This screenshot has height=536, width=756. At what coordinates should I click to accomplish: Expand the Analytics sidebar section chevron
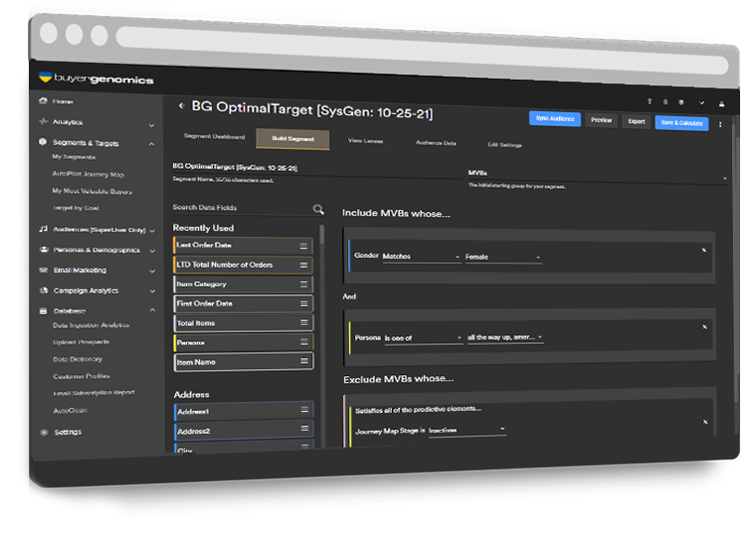pos(151,125)
